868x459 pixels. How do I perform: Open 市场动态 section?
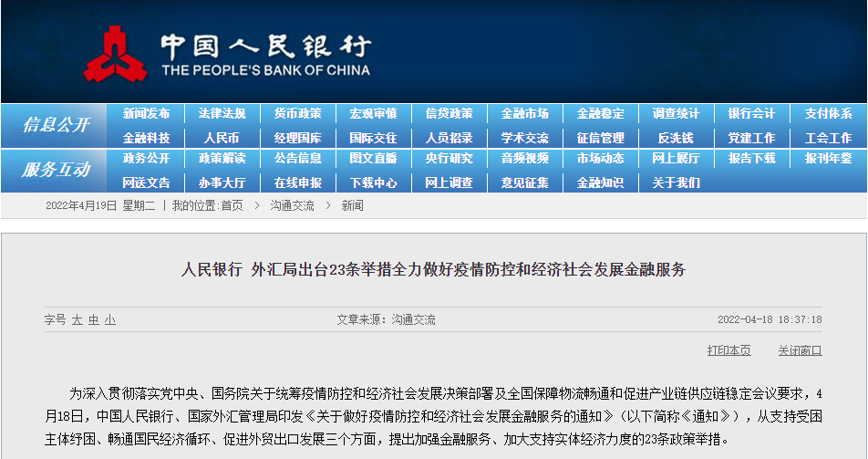(601, 159)
